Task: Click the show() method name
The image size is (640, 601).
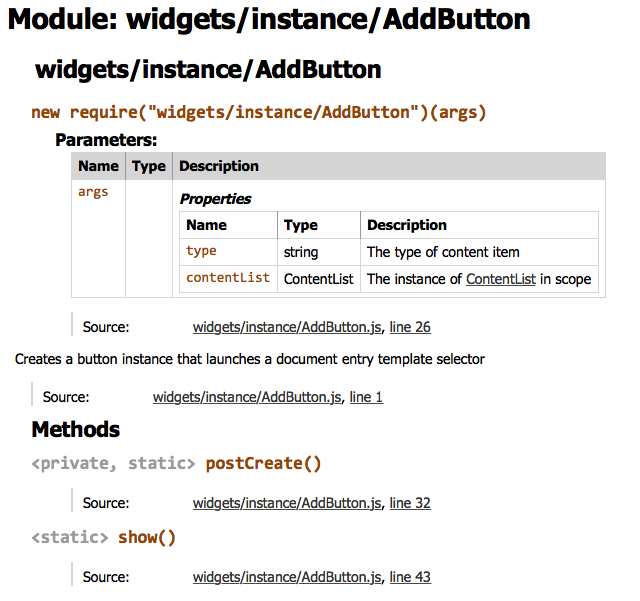Action: click(x=146, y=537)
